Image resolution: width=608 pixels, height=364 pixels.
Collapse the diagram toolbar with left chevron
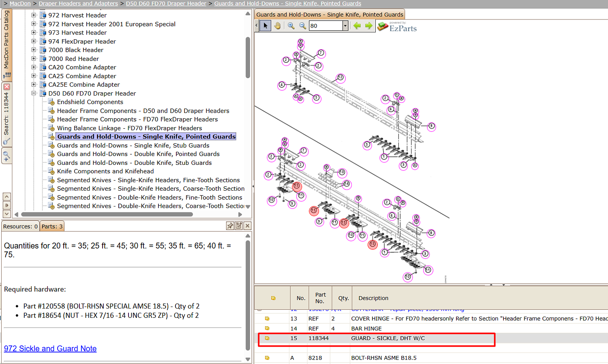(x=256, y=26)
